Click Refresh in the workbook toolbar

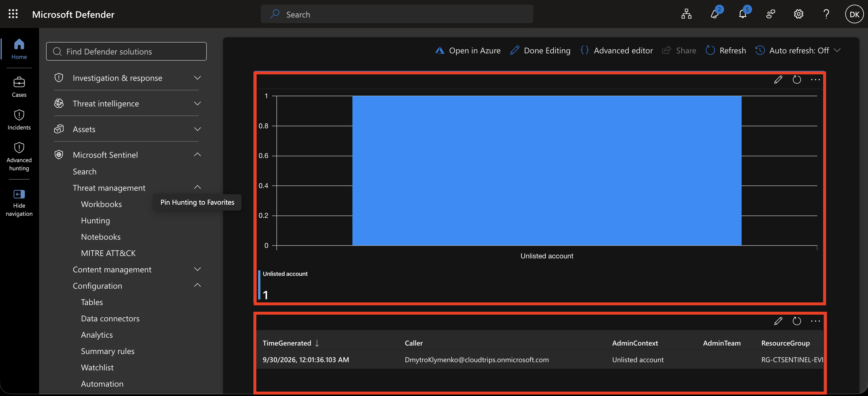pos(726,51)
